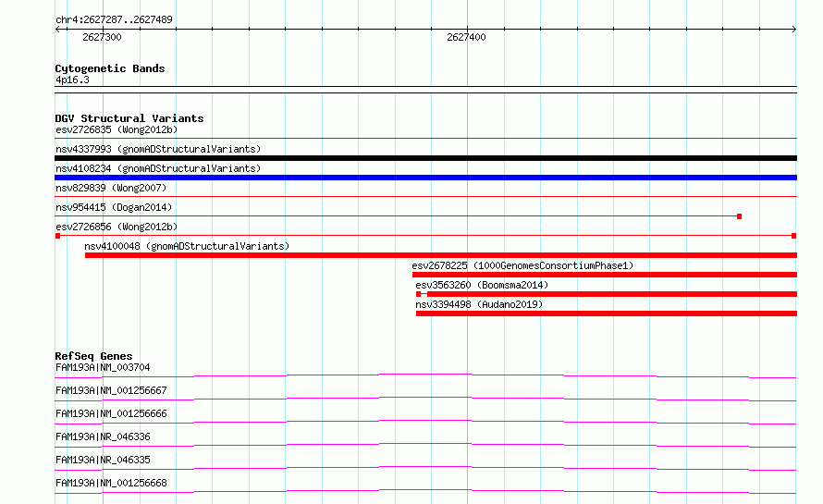Screen dimensions: 823x504
Task: Open FAM193A|NM_001256666 gene label
Action: 111,413
